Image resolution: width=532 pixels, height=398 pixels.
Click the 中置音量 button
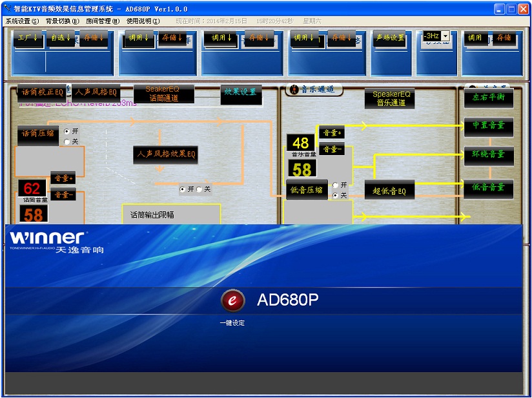489,127
